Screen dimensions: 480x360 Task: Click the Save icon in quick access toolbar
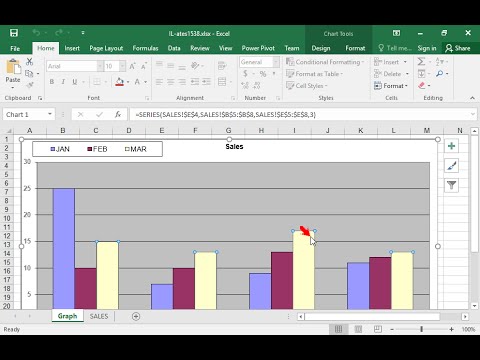(x=14, y=33)
